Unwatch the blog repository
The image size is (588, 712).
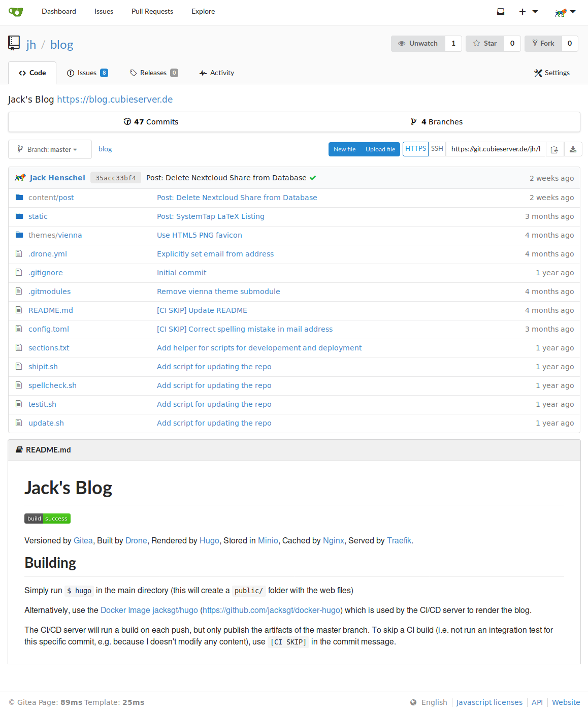pyautogui.click(x=418, y=43)
